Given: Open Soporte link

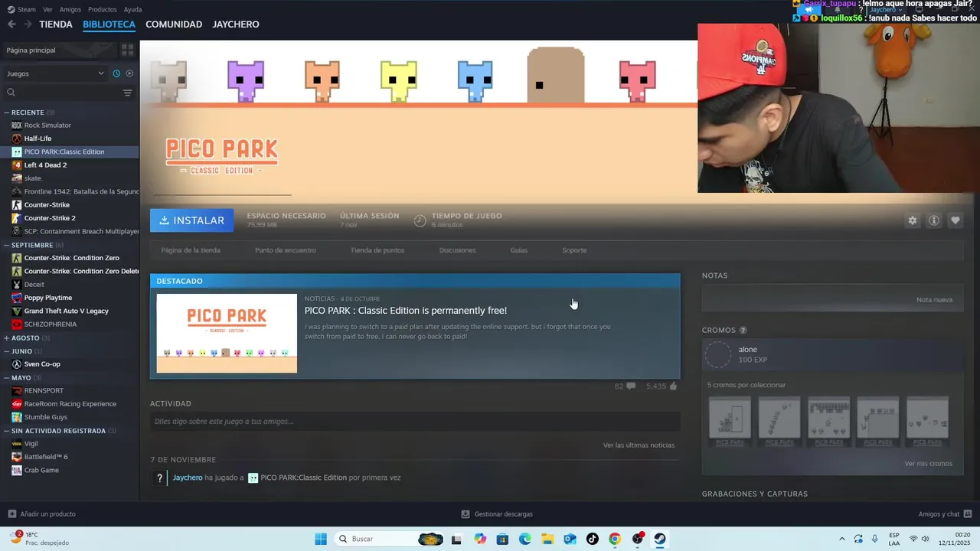Looking at the screenshot, I should tap(574, 250).
